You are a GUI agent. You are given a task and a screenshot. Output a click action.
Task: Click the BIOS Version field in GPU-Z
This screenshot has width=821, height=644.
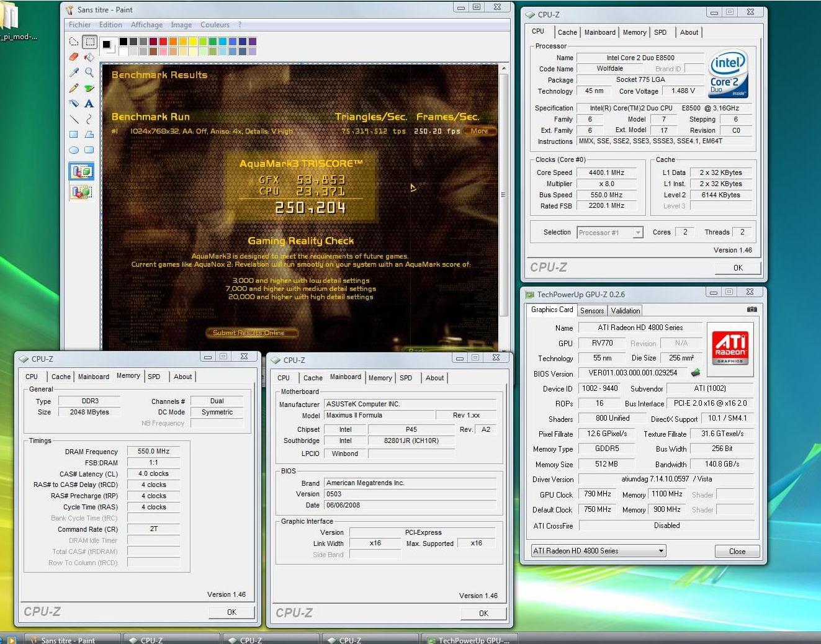pyautogui.click(x=633, y=373)
